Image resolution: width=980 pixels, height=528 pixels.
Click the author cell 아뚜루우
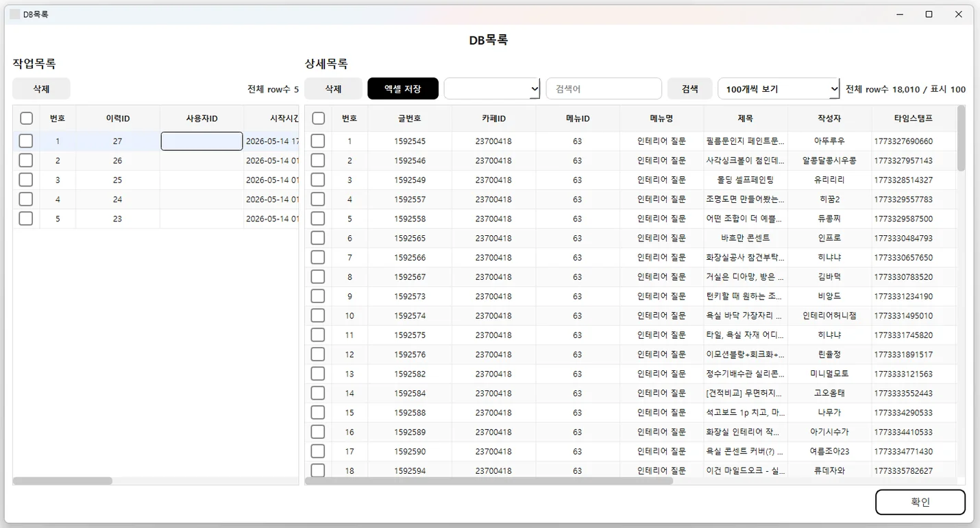(x=829, y=141)
